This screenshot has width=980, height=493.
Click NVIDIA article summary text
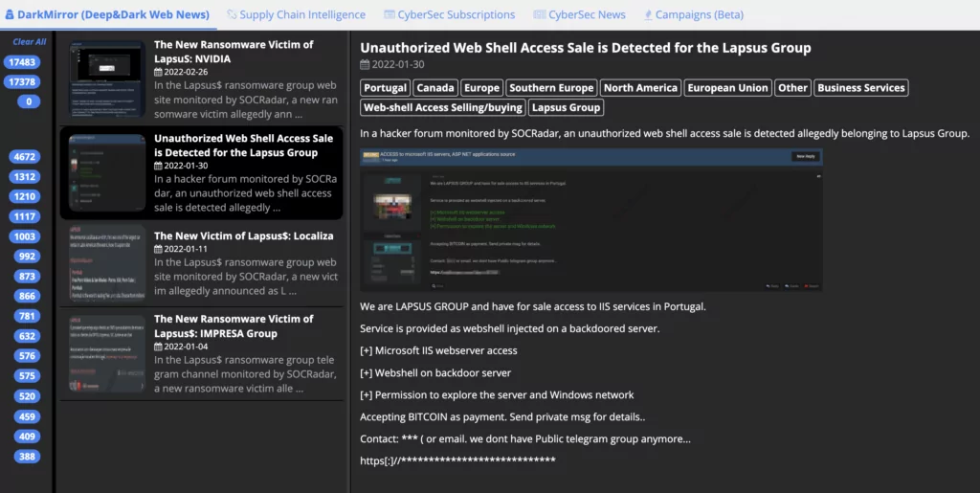click(246, 100)
